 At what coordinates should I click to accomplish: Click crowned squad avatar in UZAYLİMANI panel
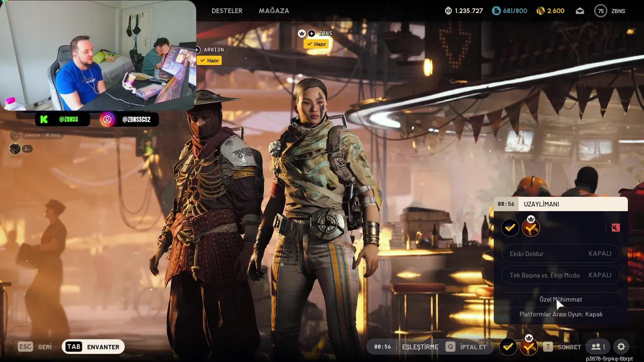click(531, 227)
